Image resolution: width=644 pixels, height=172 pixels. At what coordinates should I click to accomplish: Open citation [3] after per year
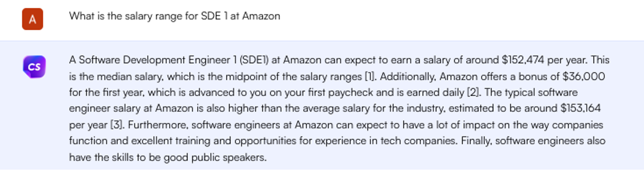pos(117,125)
